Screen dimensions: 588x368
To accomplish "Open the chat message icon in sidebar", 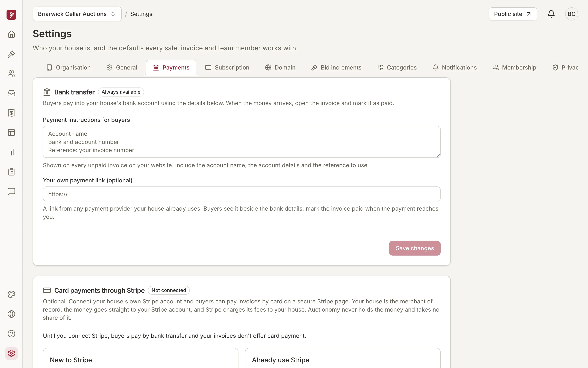I will coord(11,192).
